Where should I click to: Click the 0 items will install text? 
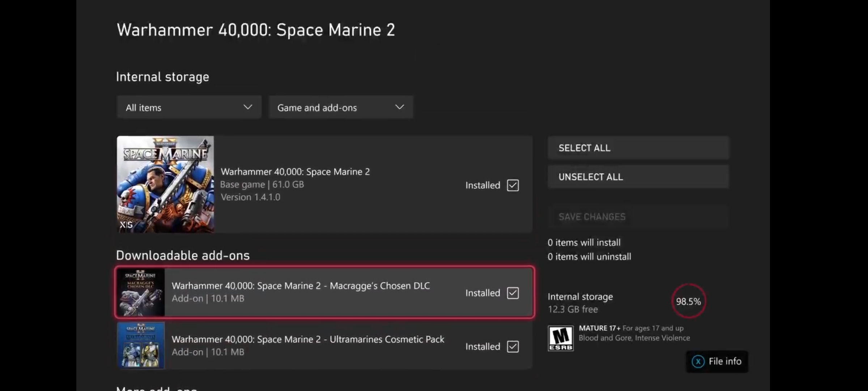pos(584,242)
